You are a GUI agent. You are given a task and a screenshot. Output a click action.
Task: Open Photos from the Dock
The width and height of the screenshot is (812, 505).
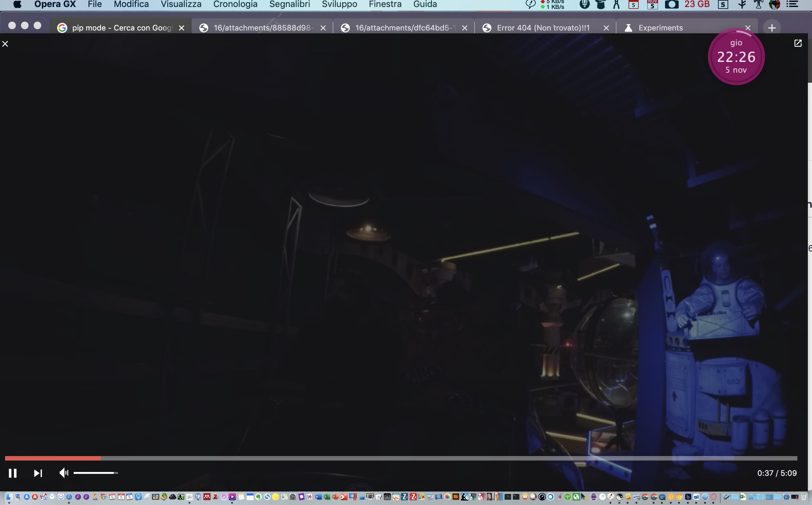[x=448, y=497]
